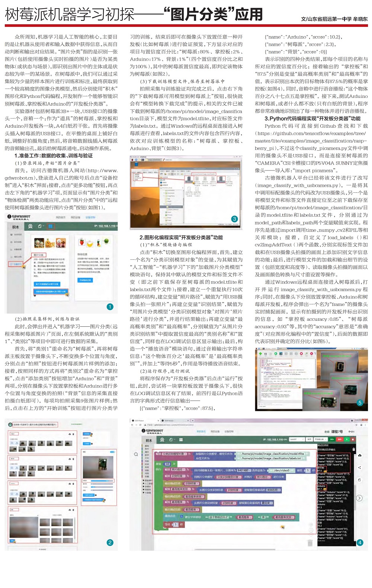Viewport: 372px width, 588px height.
Task: Click 背景 confidence bar in figure 2
Action: [102, 490]
